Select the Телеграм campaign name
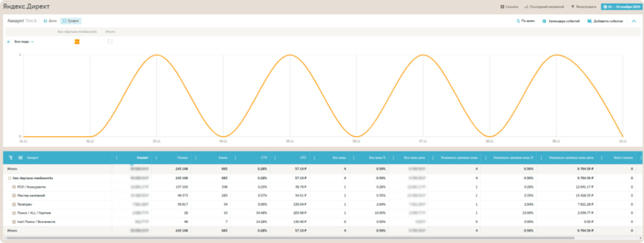Image resolution: width=644 pixels, height=243 pixels. (25, 204)
